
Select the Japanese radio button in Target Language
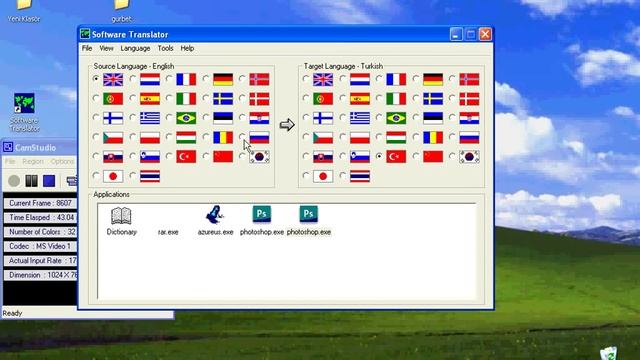(306, 176)
